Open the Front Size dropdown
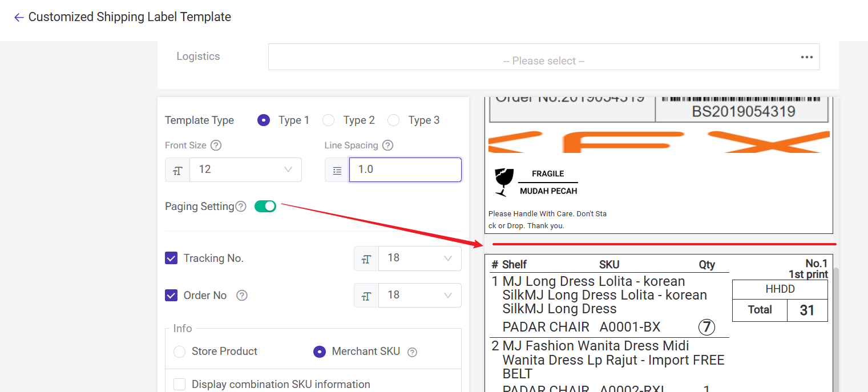Viewport: 868px width, 392px height. click(x=245, y=170)
